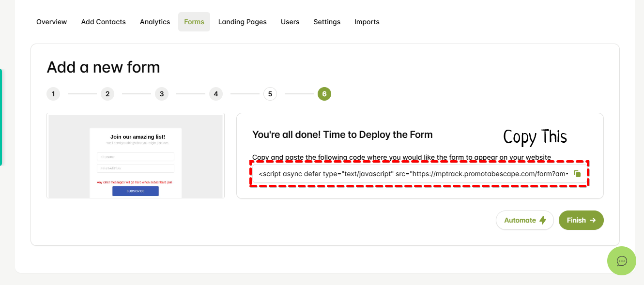Open the Landing Pages tab
644x285 pixels.
[242, 22]
